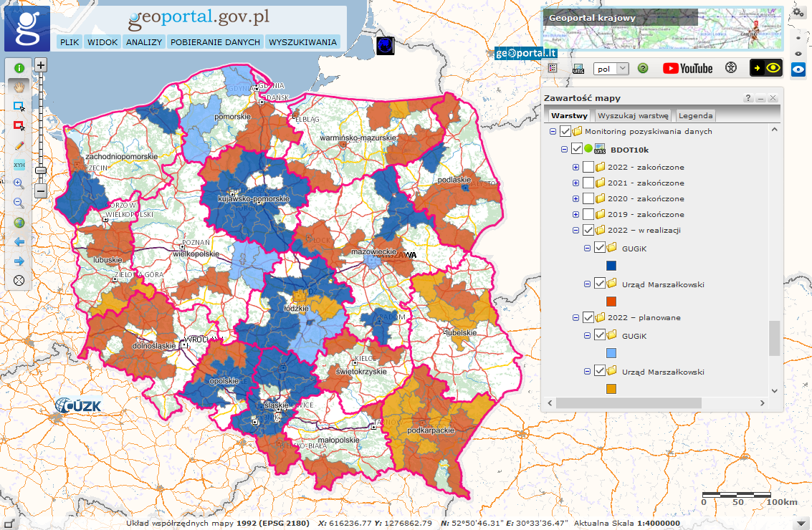Open the XYH coordinates tool
The image size is (812, 530).
pyautogui.click(x=19, y=165)
